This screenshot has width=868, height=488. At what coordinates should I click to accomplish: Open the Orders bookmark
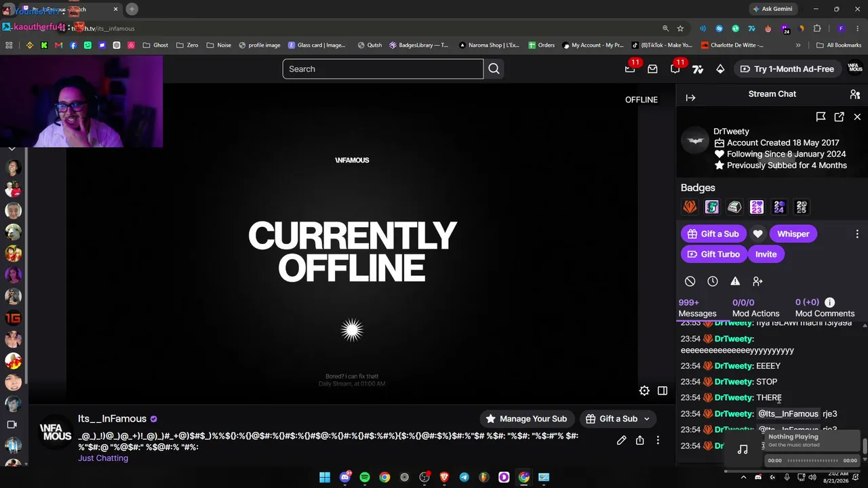tap(541, 45)
